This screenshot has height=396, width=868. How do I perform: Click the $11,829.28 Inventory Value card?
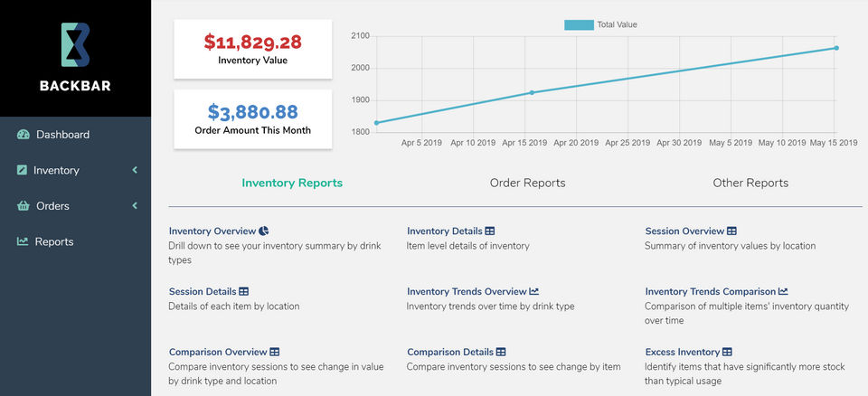tap(253, 49)
